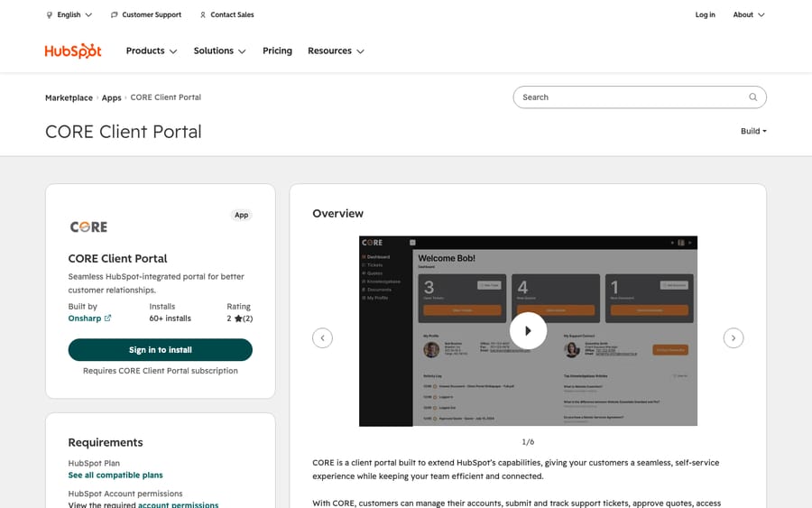The height and width of the screenshot is (508, 812).
Task: Click the rating count (2)
Action: (x=247, y=319)
